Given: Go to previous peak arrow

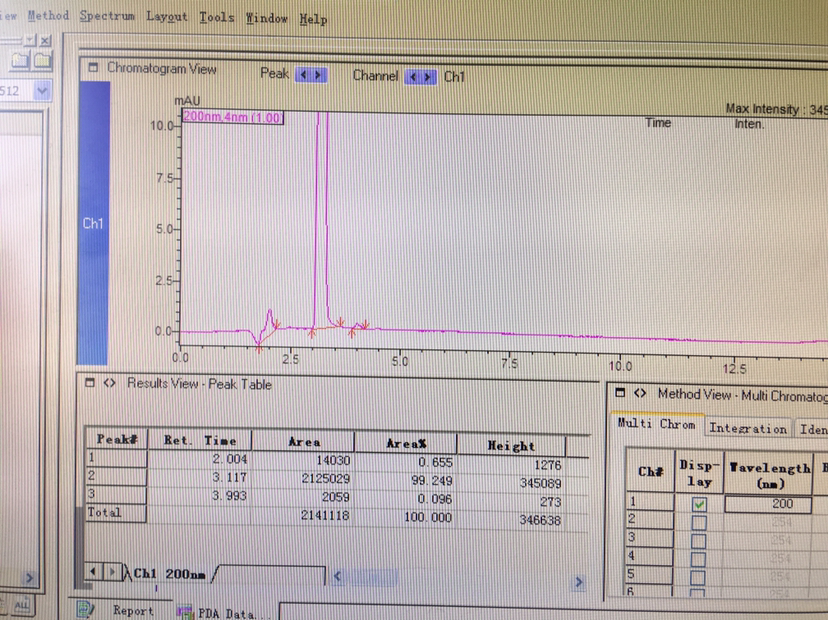Looking at the screenshot, I should pyautogui.click(x=303, y=75).
